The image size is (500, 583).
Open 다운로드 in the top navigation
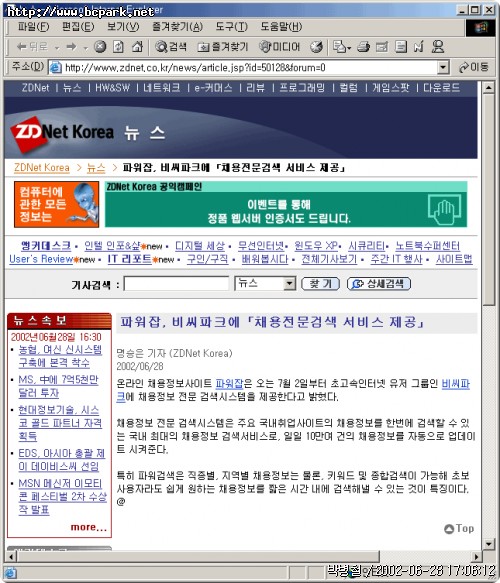click(x=441, y=88)
